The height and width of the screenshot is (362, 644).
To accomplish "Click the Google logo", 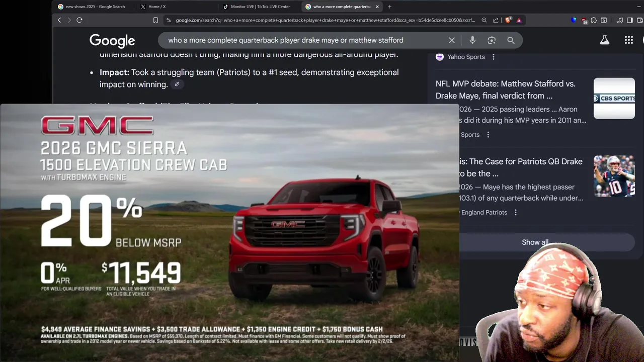I will pyautogui.click(x=112, y=40).
